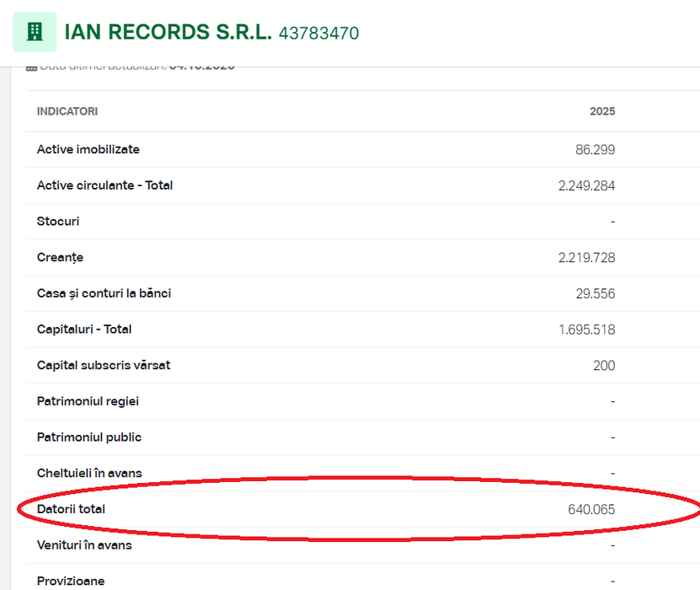Click the value 86.299
This screenshot has height=590, width=700.
pyautogui.click(x=595, y=150)
